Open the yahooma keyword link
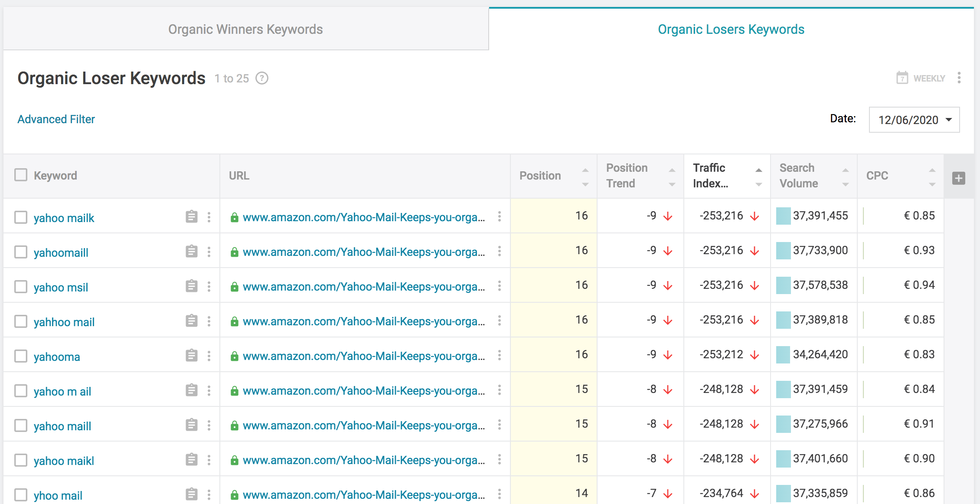The image size is (980, 504). coord(57,357)
